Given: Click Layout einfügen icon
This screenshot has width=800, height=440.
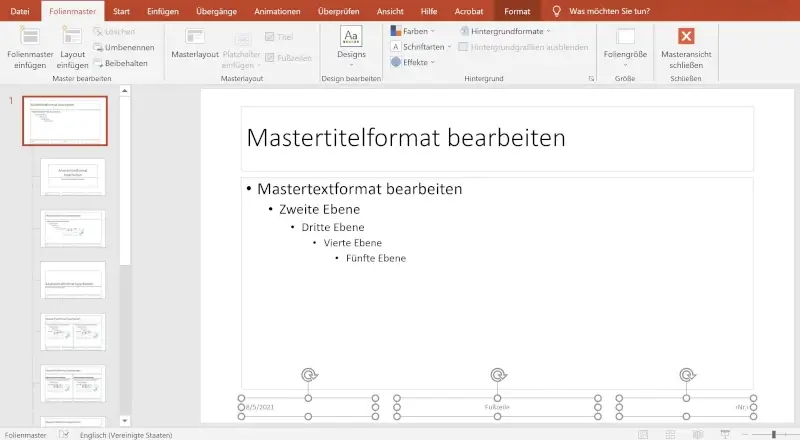Looking at the screenshot, I should pyautogui.click(x=72, y=36).
